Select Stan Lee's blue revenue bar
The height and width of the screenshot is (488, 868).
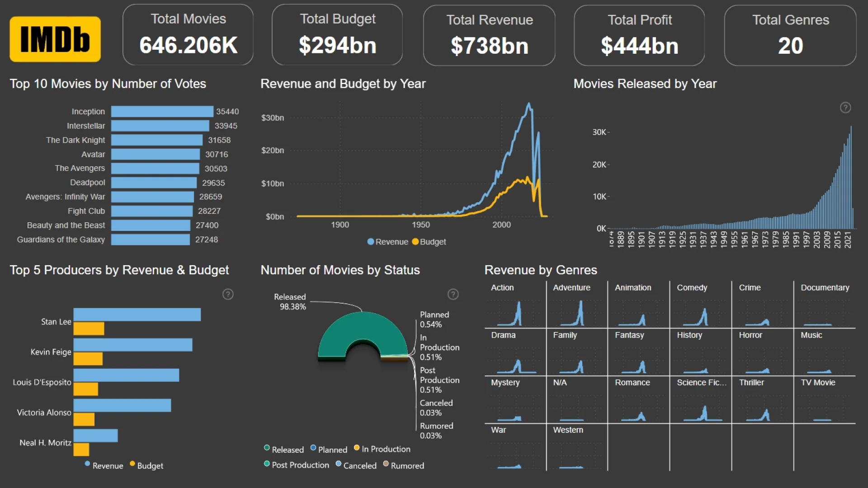(137, 314)
